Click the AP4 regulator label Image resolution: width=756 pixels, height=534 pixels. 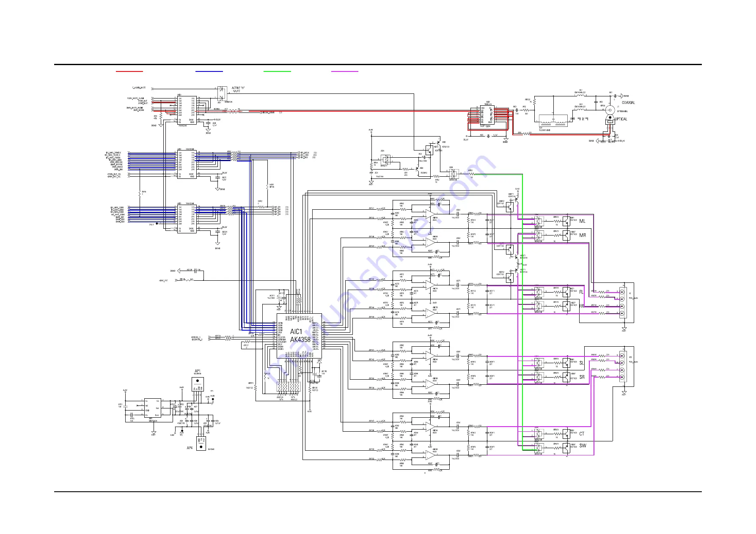[190, 448]
